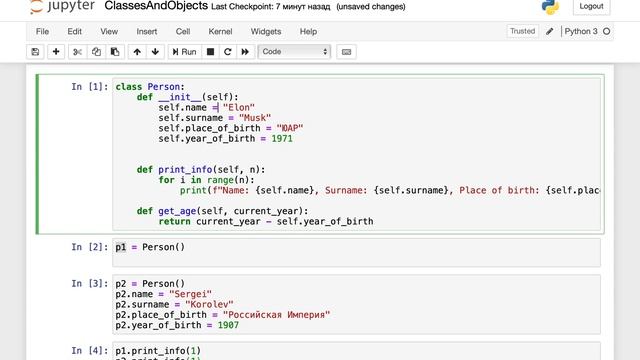Screen dimensions: 640x360
Task: Click the p2.year_of_birth = 1907 line
Action: click(177, 325)
